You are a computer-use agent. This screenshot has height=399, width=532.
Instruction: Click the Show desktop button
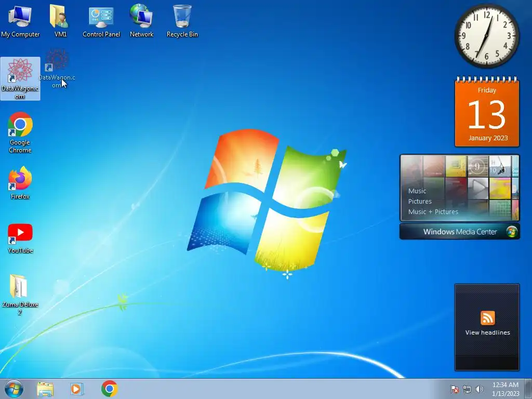point(528,389)
